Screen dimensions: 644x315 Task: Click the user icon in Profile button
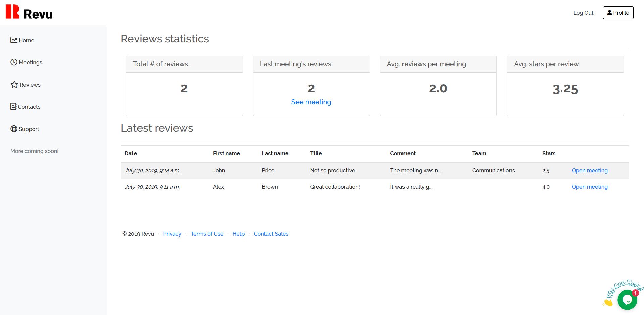coord(609,13)
